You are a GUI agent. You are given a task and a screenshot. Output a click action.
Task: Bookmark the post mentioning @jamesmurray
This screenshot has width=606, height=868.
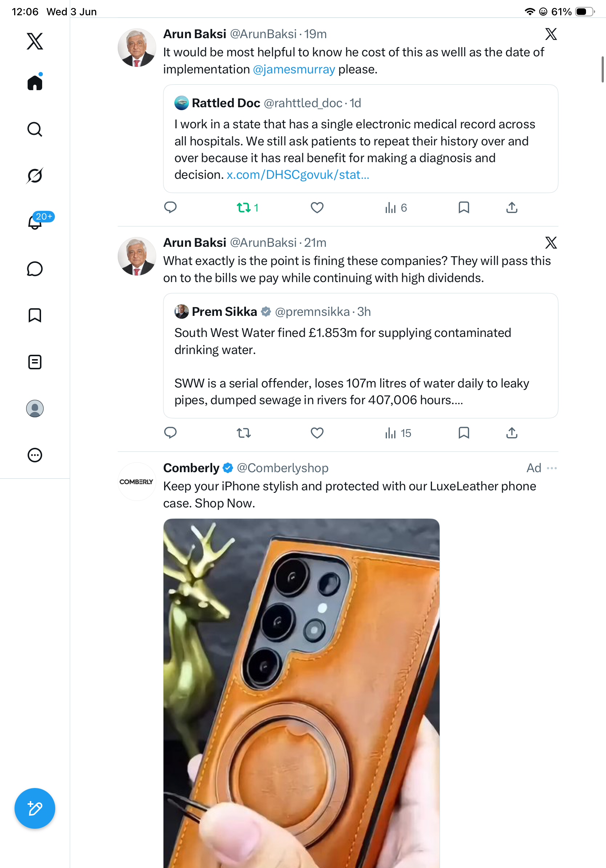pyautogui.click(x=464, y=208)
